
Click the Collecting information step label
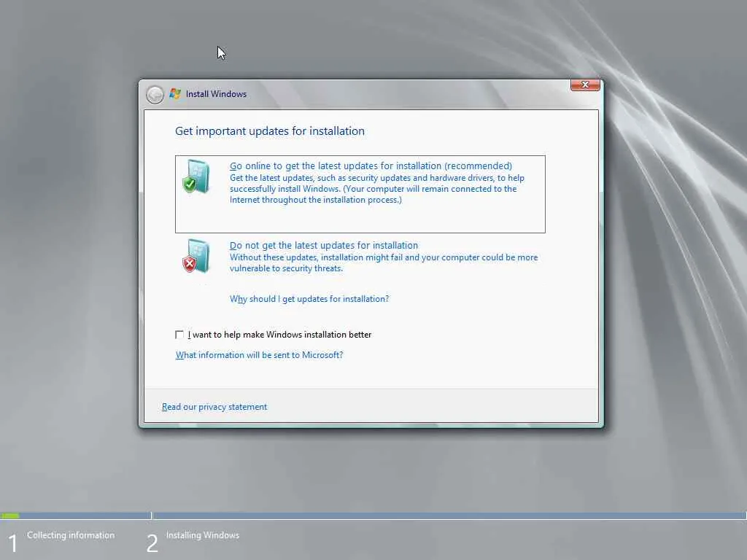click(71, 535)
